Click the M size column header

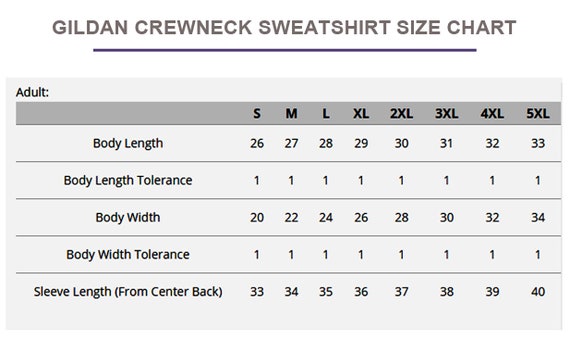coord(291,114)
